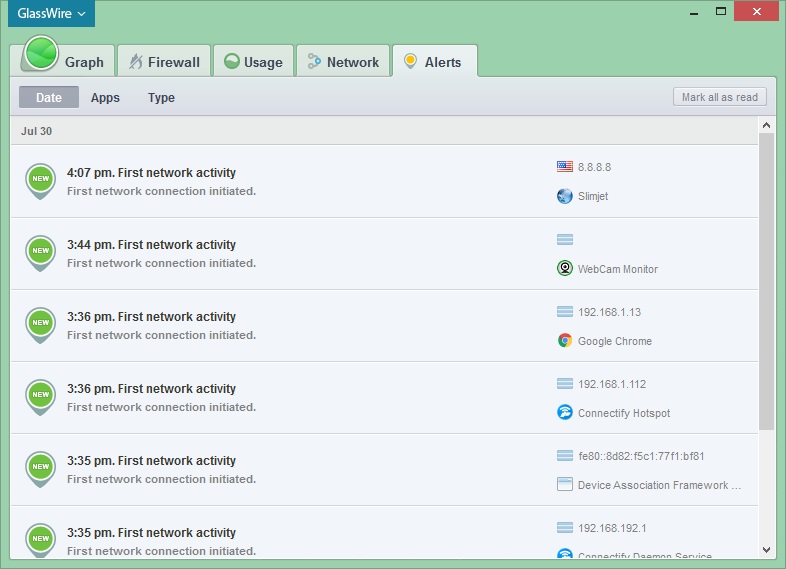786x569 pixels.
Task: Click the Usage pie icon
Action: point(232,61)
